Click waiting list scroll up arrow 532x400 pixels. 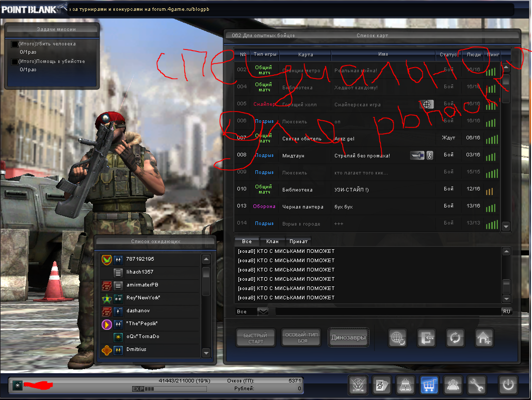tap(206, 260)
